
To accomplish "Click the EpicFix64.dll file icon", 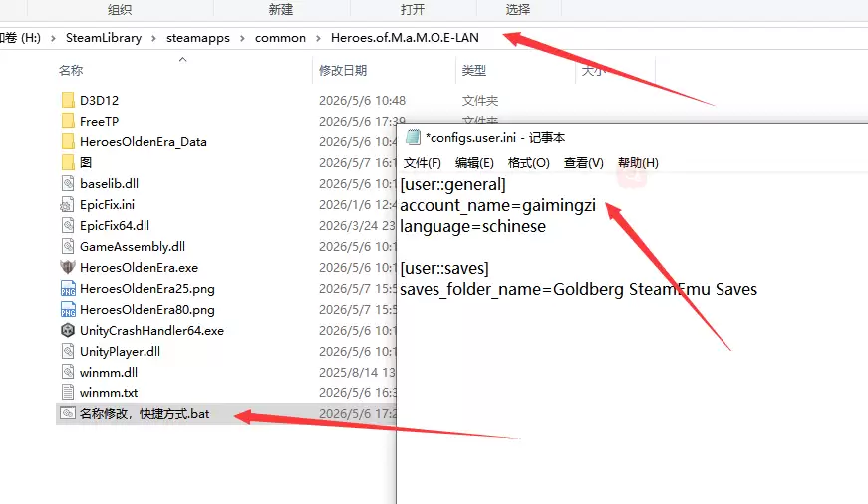I will [68, 226].
